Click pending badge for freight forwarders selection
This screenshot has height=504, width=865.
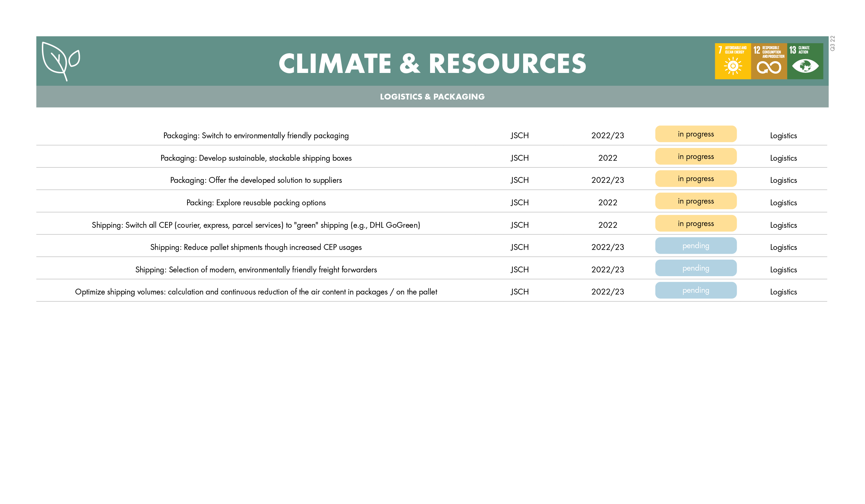click(x=695, y=268)
